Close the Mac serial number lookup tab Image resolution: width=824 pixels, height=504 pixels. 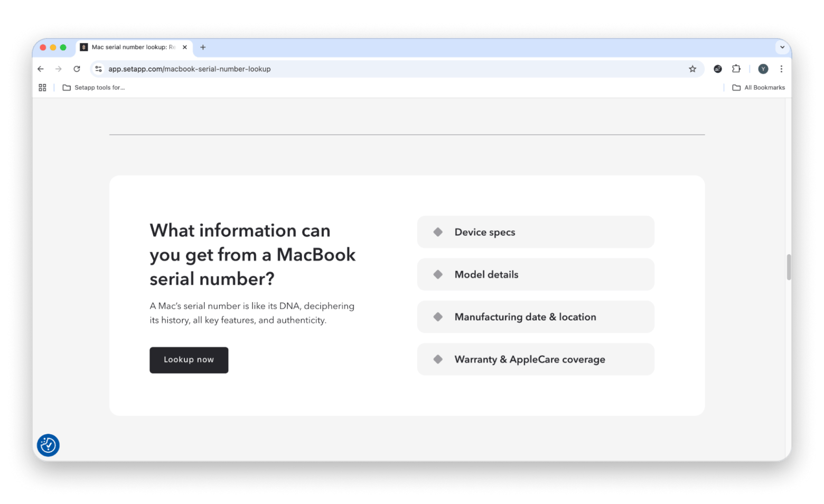click(x=185, y=47)
